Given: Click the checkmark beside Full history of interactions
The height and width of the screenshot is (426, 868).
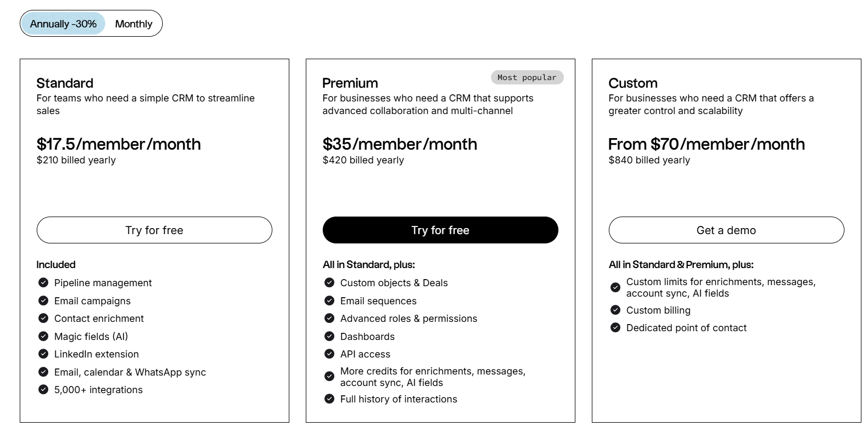Looking at the screenshot, I should click(x=329, y=399).
